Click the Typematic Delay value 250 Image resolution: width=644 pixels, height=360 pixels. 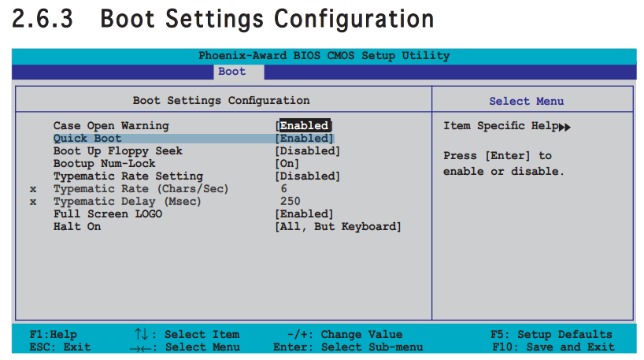click(x=291, y=202)
